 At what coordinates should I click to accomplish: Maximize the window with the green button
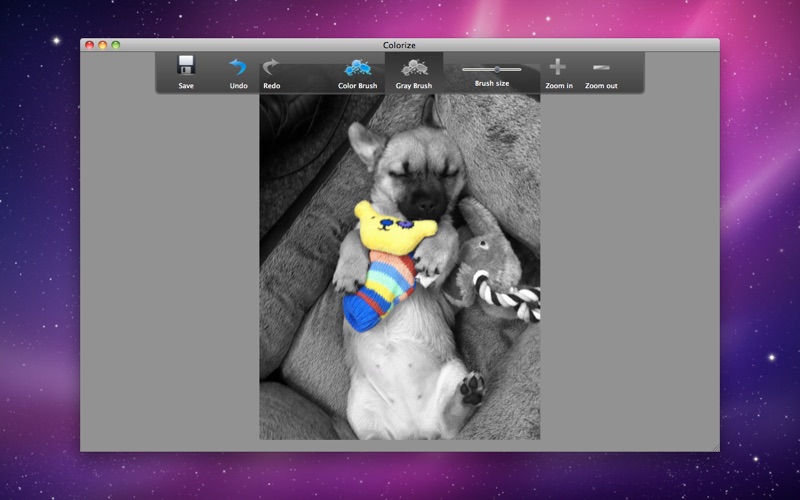[x=115, y=45]
